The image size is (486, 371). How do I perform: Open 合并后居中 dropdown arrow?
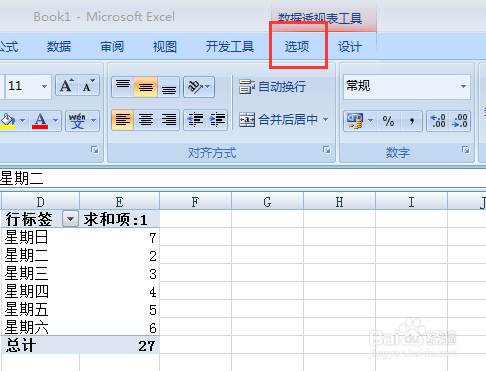tap(325, 119)
